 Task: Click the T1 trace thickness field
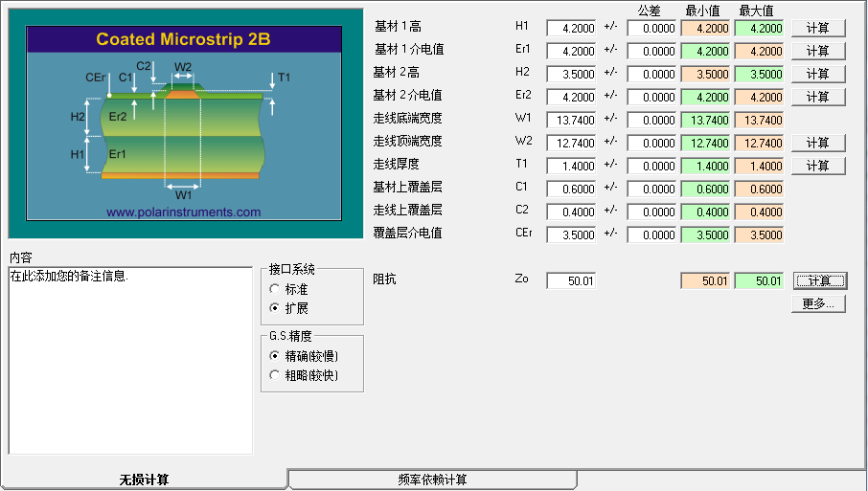[x=571, y=166]
